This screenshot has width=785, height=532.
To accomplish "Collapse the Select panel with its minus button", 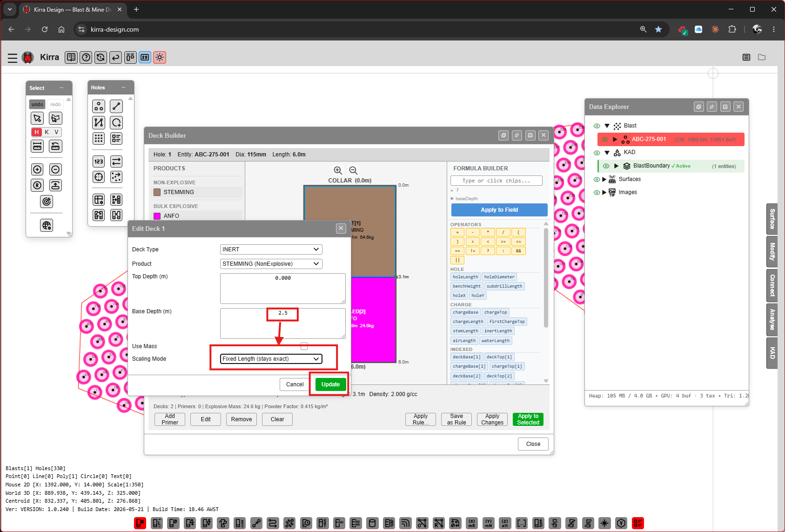I will pyautogui.click(x=61, y=88).
